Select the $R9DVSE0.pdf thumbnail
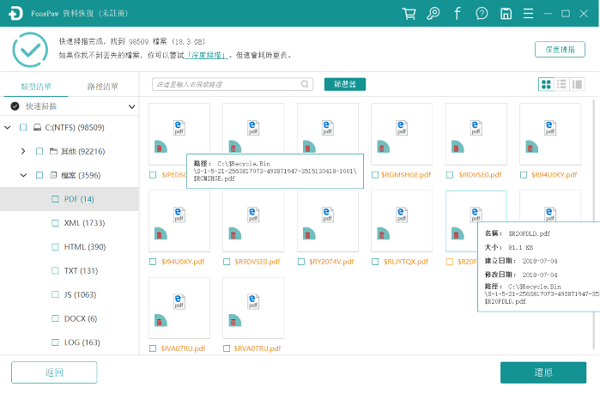Screen dimensions: 600x393 [x=253, y=221]
